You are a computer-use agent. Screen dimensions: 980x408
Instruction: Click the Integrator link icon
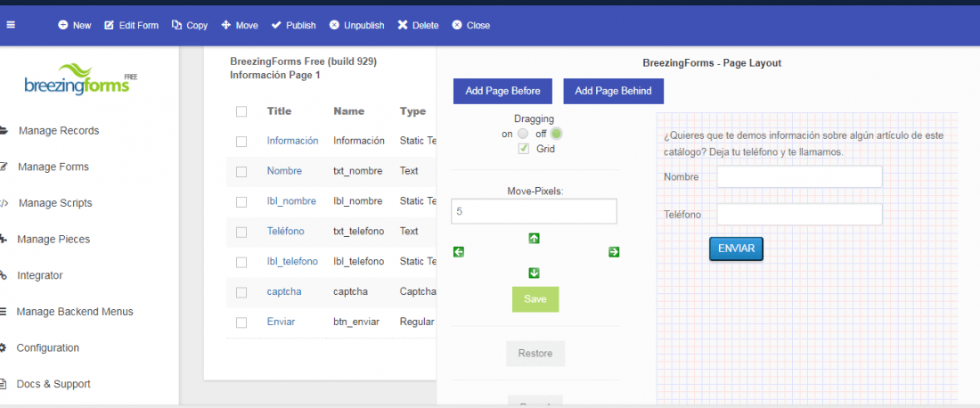(x=4, y=275)
